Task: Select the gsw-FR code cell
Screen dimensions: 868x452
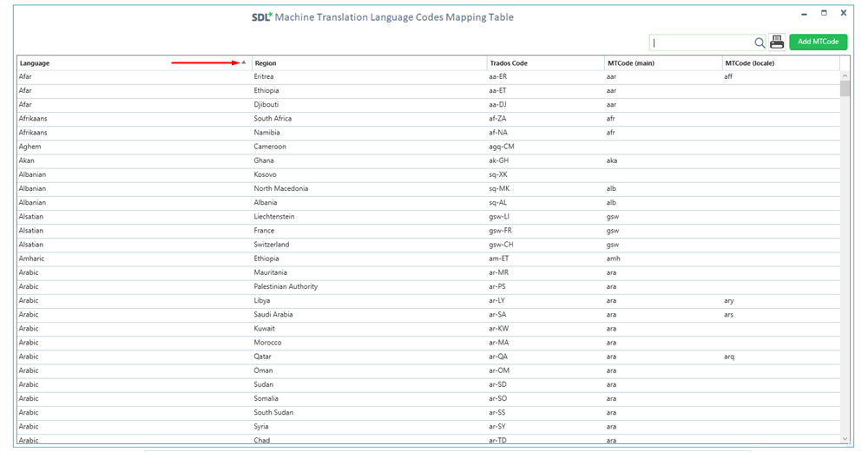Action: (x=501, y=231)
